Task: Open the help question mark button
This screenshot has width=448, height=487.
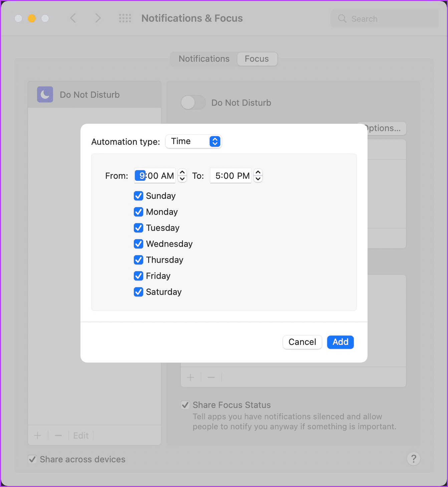Action: [x=413, y=459]
